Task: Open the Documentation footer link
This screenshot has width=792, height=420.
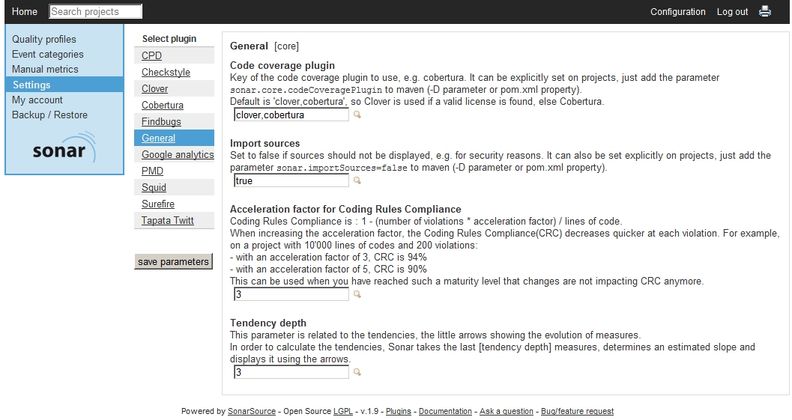Action: 445,411
